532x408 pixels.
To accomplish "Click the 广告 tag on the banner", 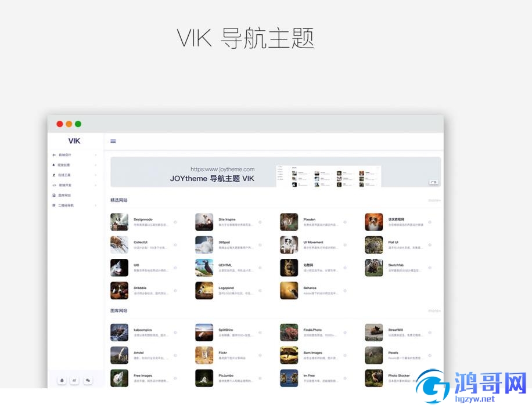I will [x=434, y=182].
